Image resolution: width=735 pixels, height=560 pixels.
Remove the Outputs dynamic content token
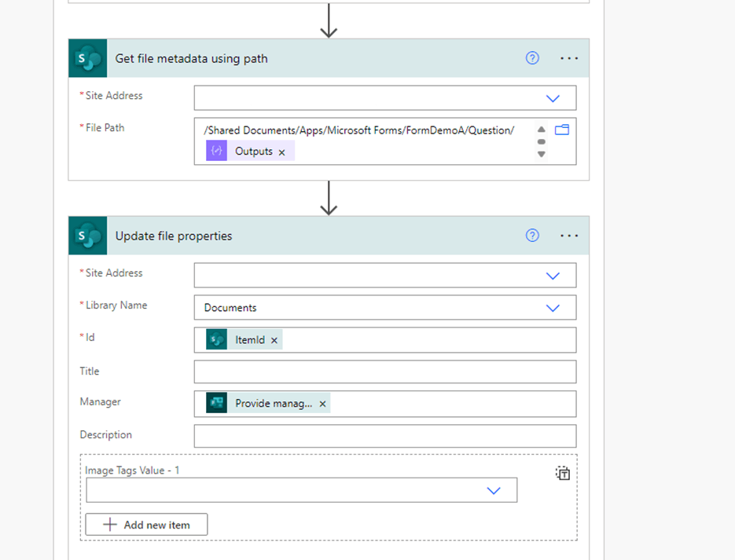point(281,152)
